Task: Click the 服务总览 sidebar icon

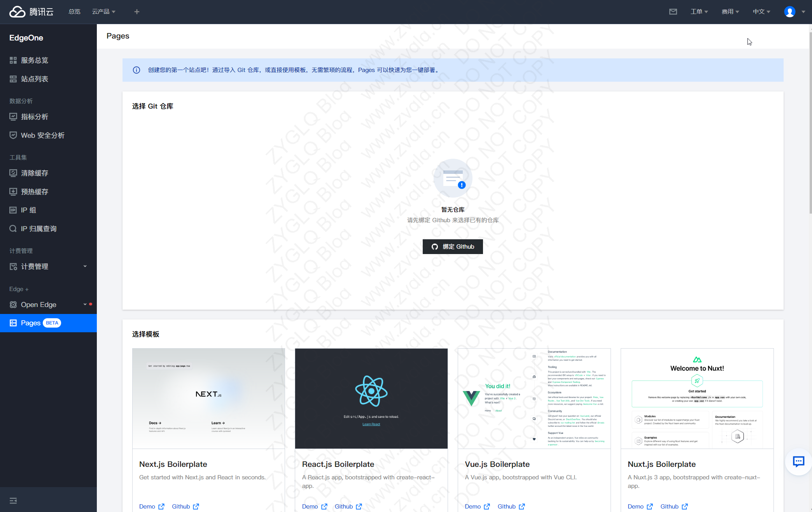Action: tap(13, 60)
